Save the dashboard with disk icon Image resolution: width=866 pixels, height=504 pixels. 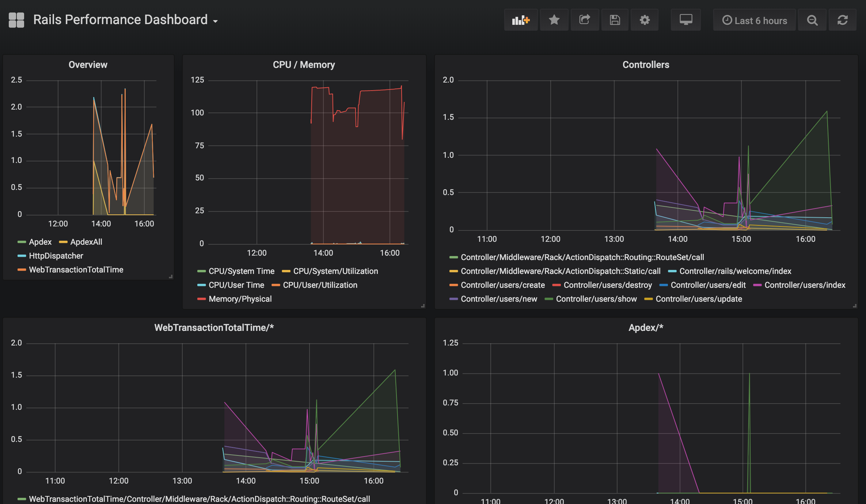click(615, 20)
